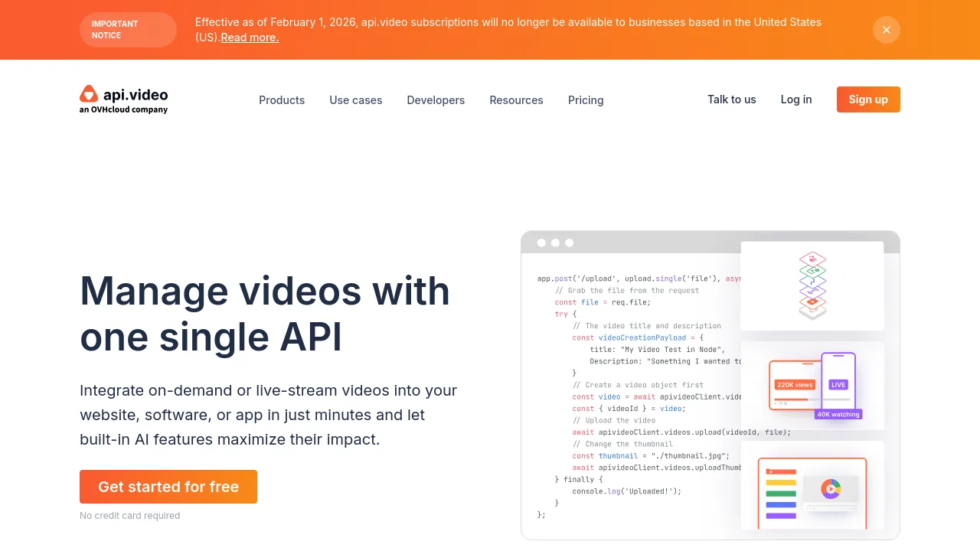980x551 pixels.
Task: Click the stacked layers illustration card
Action: [x=812, y=285]
